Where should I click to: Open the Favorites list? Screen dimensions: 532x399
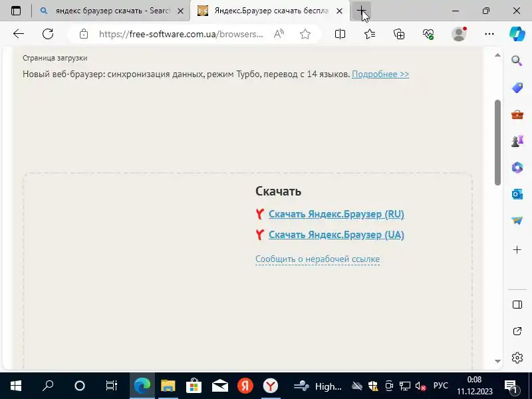pos(370,34)
